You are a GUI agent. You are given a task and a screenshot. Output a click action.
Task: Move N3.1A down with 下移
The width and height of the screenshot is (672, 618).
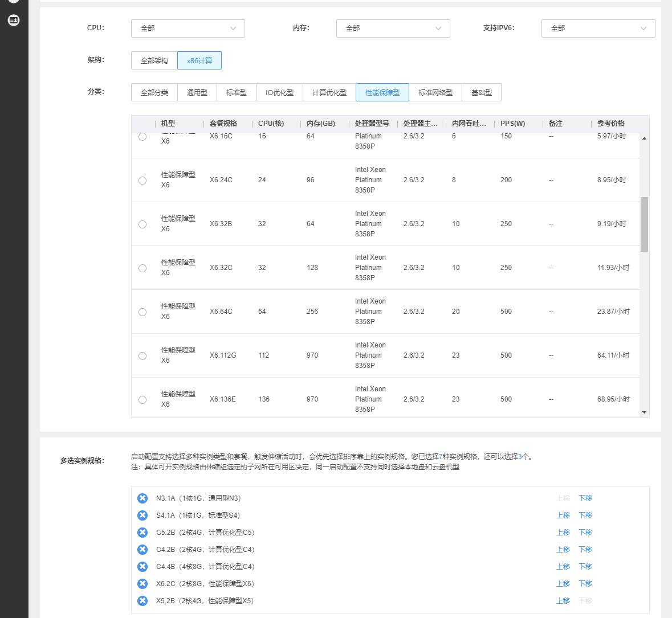tap(585, 498)
